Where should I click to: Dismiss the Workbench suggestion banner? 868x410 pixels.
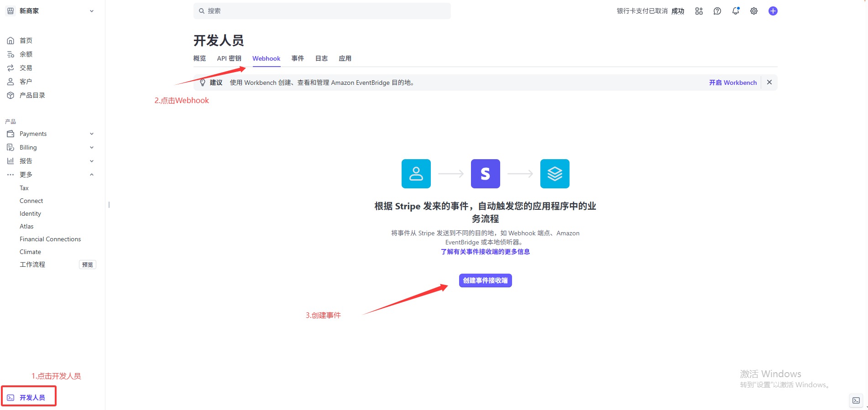[769, 82]
